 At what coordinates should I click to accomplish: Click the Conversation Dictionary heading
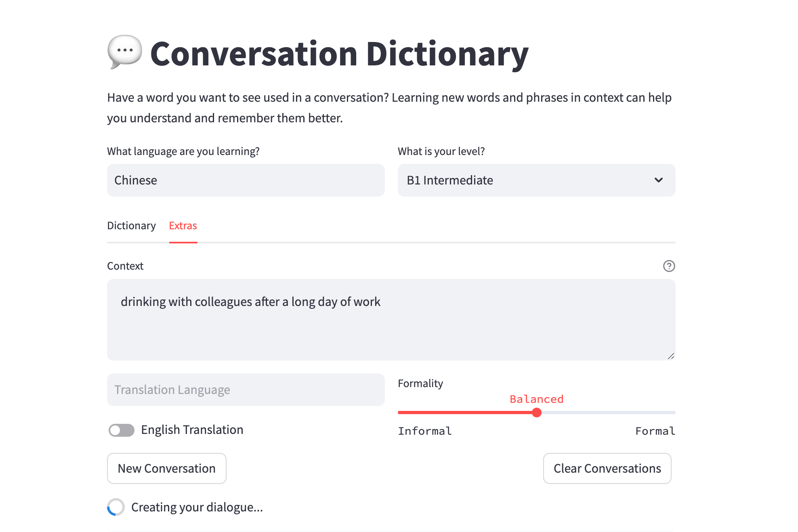click(x=339, y=54)
